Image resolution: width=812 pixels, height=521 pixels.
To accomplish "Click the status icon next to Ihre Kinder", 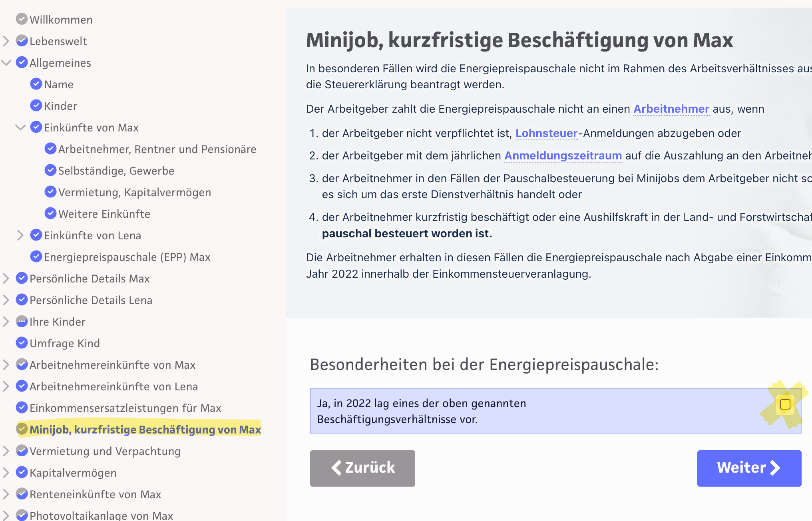I will (22, 321).
